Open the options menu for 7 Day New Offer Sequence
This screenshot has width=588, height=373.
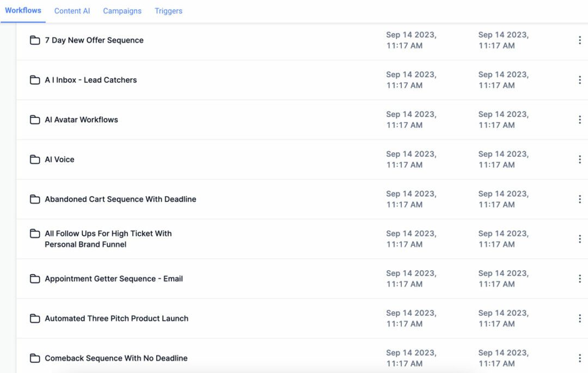coord(579,40)
